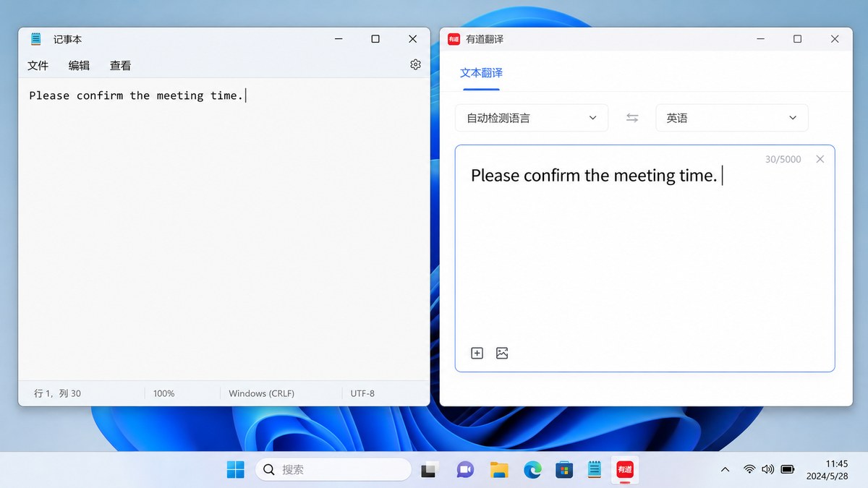This screenshot has width=868, height=488.
Task: Open Microsoft Store from taskbar
Action: click(x=564, y=470)
